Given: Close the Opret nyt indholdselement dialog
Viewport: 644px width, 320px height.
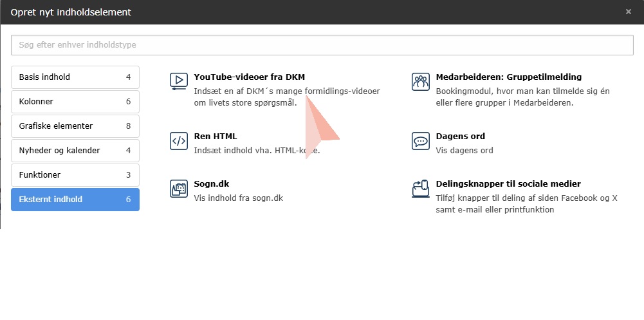Looking at the screenshot, I should [629, 12].
